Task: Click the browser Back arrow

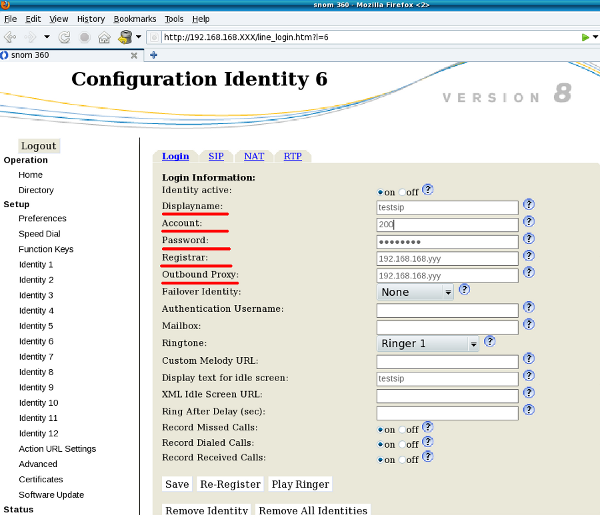Action: tap(10, 37)
